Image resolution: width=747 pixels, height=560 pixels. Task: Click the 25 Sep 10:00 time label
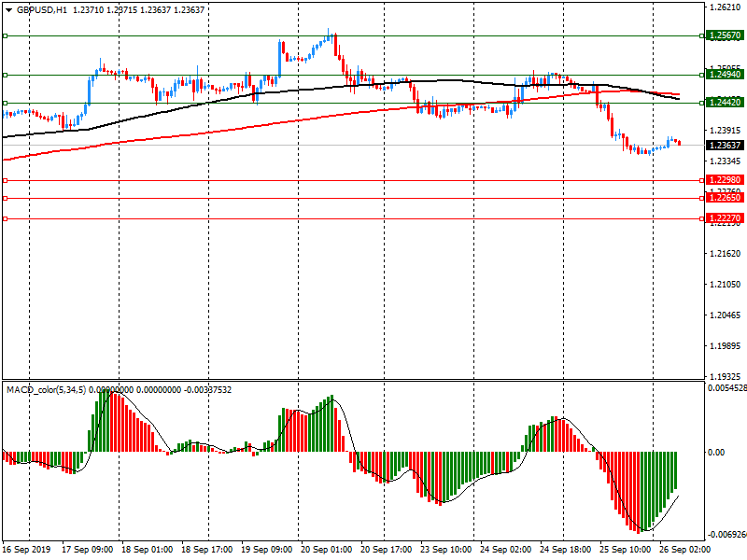pyautogui.click(x=625, y=550)
